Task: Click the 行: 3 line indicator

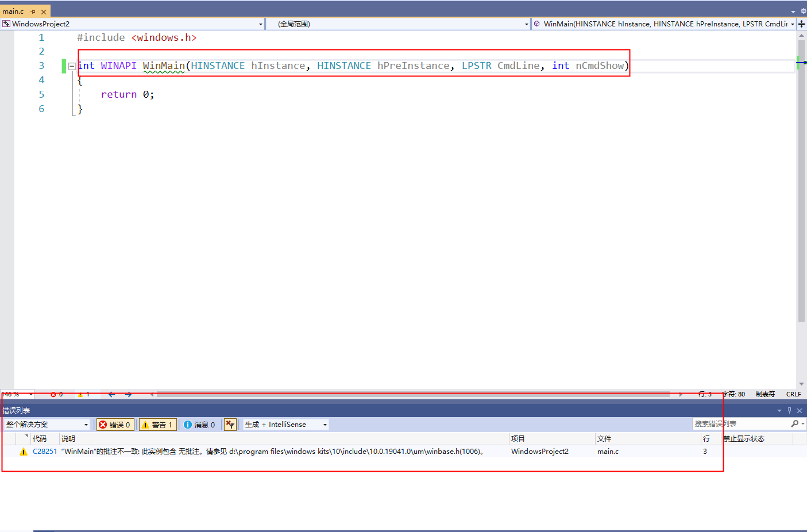Action: (x=705, y=394)
